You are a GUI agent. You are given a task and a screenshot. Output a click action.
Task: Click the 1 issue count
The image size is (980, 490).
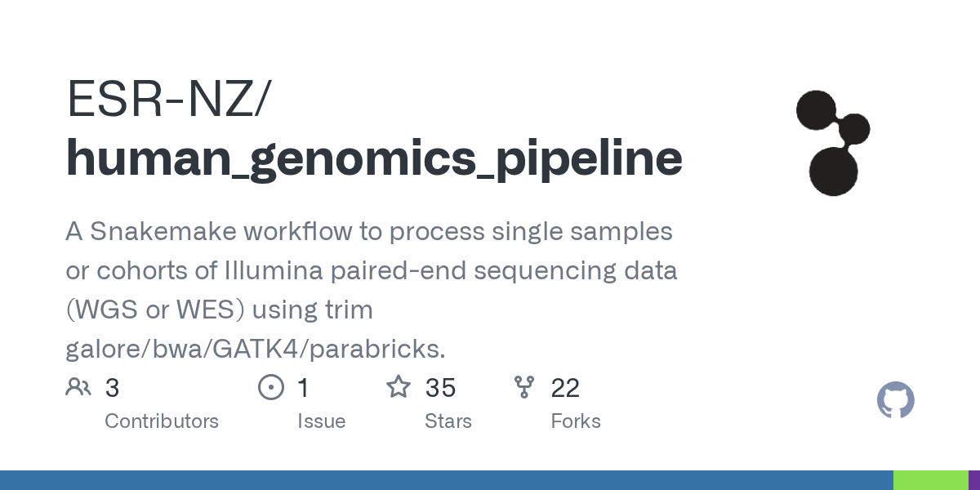303,388
